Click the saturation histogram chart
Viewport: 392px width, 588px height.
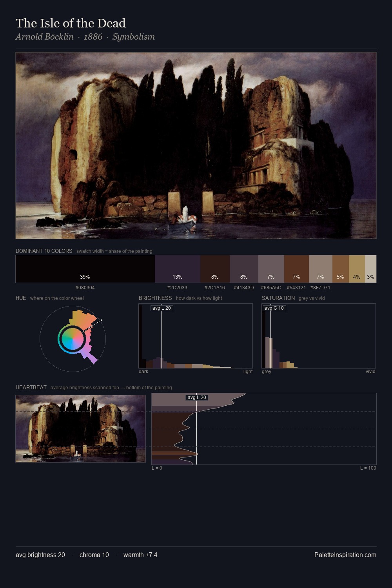coord(319,336)
